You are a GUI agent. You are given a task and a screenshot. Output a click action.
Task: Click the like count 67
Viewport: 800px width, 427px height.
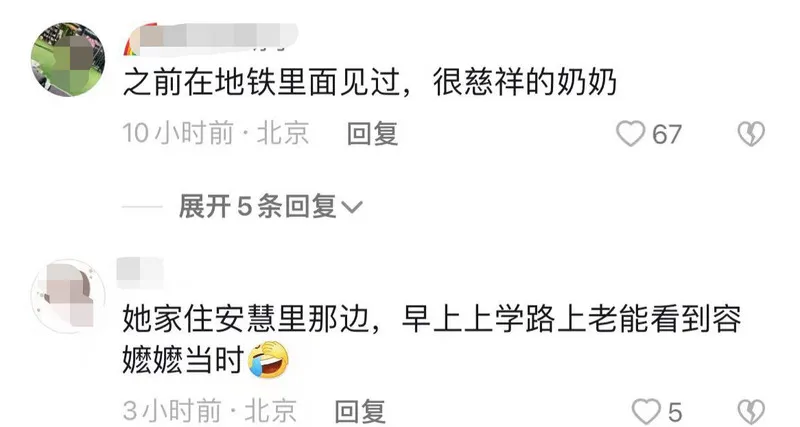tap(667, 135)
